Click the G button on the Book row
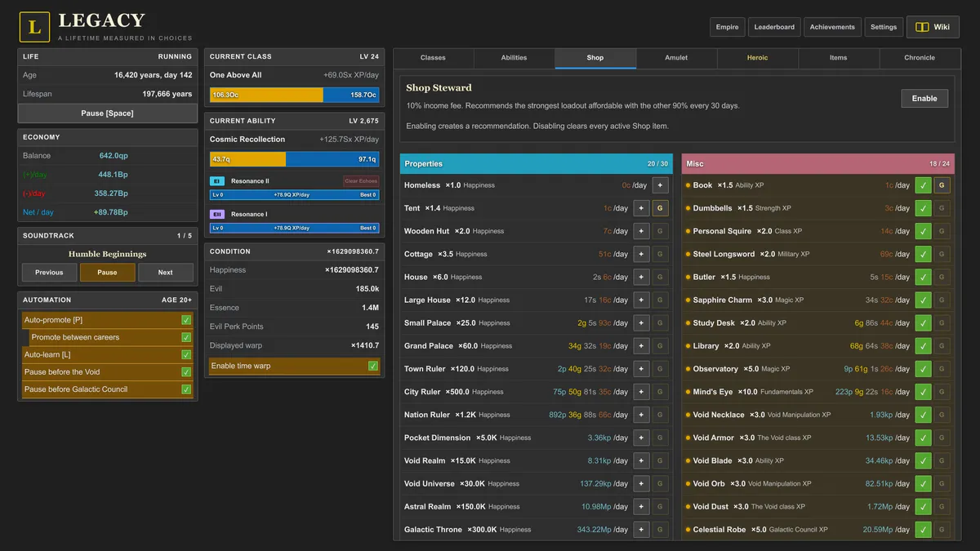980x551 pixels. click(x=942, y=185)
